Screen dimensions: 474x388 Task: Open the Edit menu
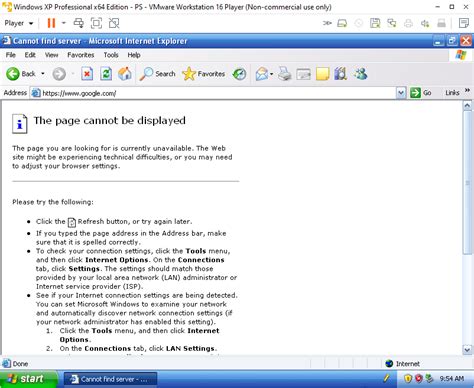30,55
